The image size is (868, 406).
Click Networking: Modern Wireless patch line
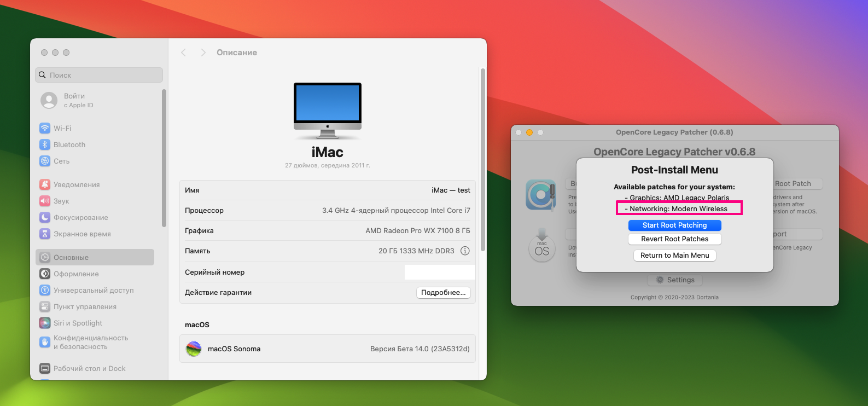(677, 209)
